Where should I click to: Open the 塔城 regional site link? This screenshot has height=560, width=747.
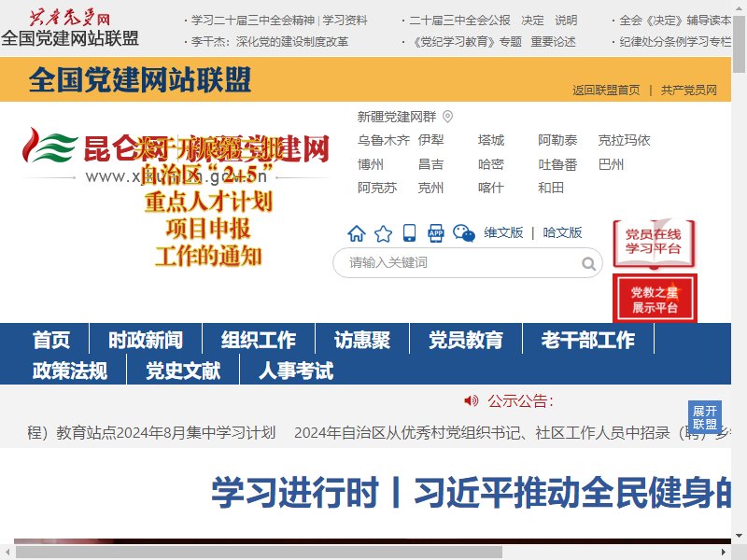pyautogui.click(x=491, y=141)
